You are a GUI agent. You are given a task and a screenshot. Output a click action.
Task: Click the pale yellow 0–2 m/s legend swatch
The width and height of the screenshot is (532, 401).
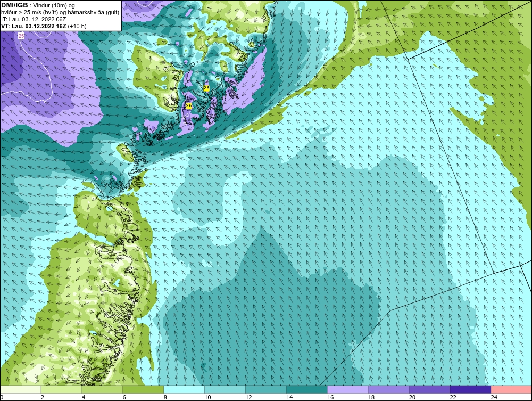(x=21, y=389)
